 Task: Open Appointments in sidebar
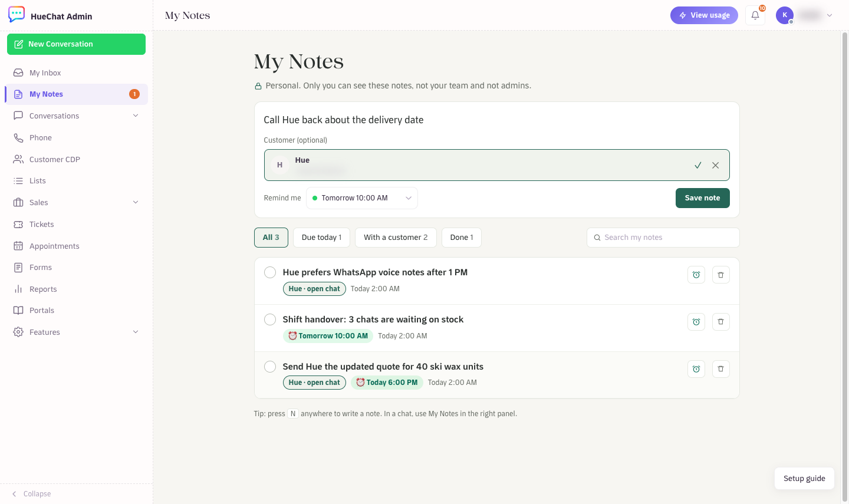(77, 246)
